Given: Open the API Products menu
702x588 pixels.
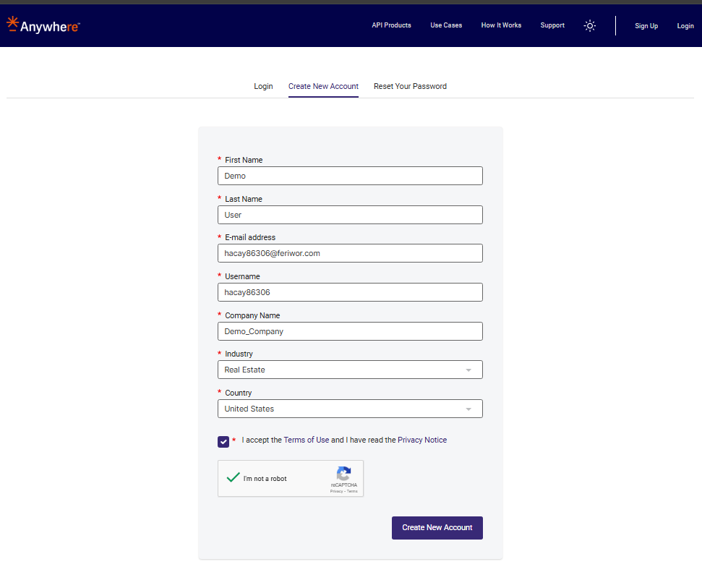Looking at the screenshot, I should [x=391, y=25].
